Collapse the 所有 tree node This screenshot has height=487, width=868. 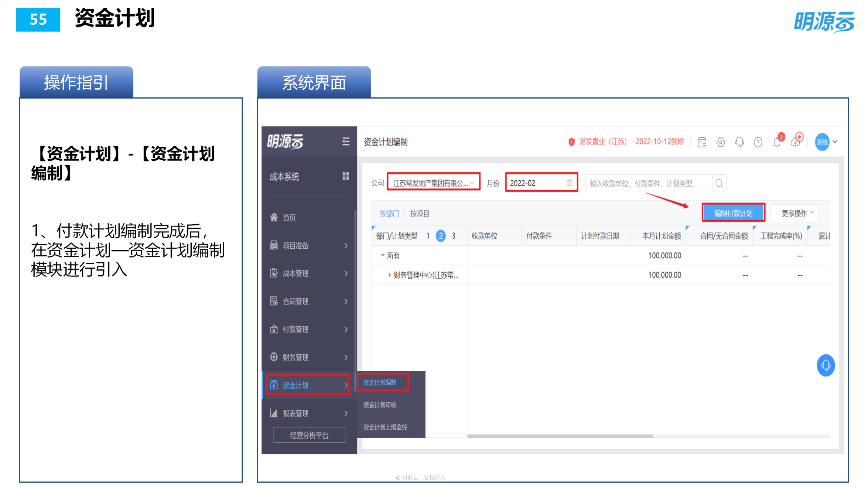click(x=383, y=255)
